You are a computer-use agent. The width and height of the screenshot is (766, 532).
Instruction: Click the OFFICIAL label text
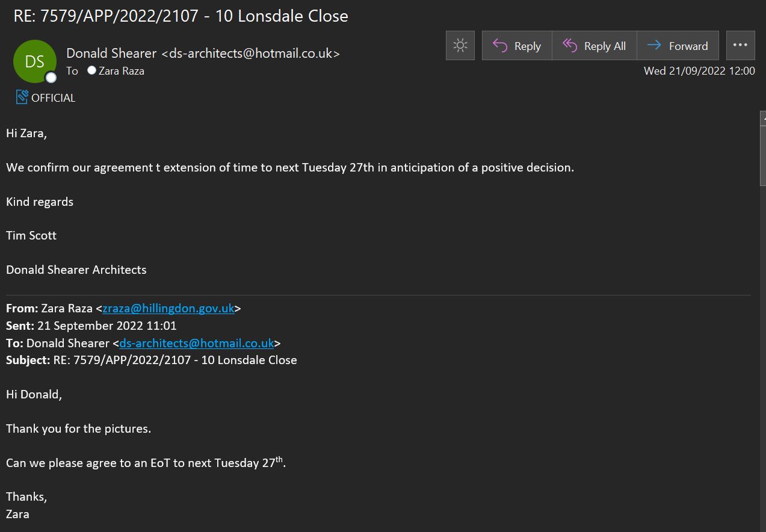(x=54, y=97)
